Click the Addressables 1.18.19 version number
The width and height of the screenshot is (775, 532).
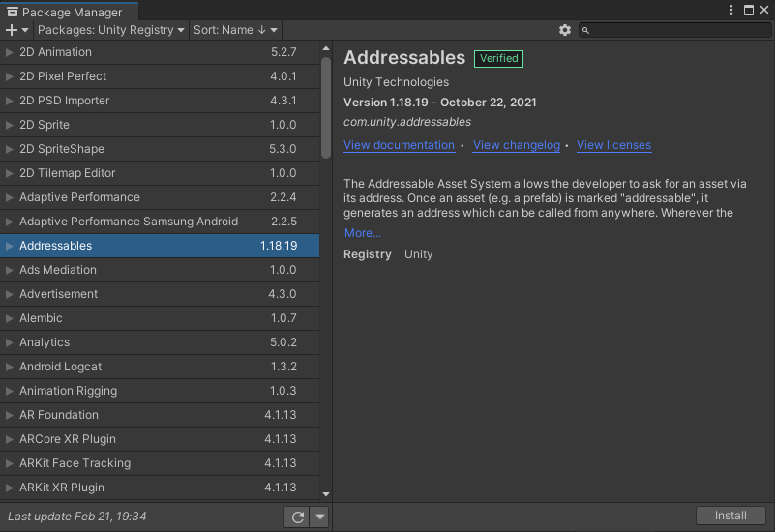[279, 246]
